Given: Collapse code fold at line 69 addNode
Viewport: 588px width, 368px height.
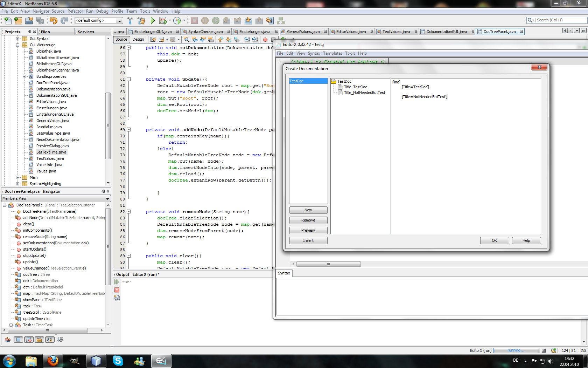Looking at the screenshot, I should [x=128, y=130].
